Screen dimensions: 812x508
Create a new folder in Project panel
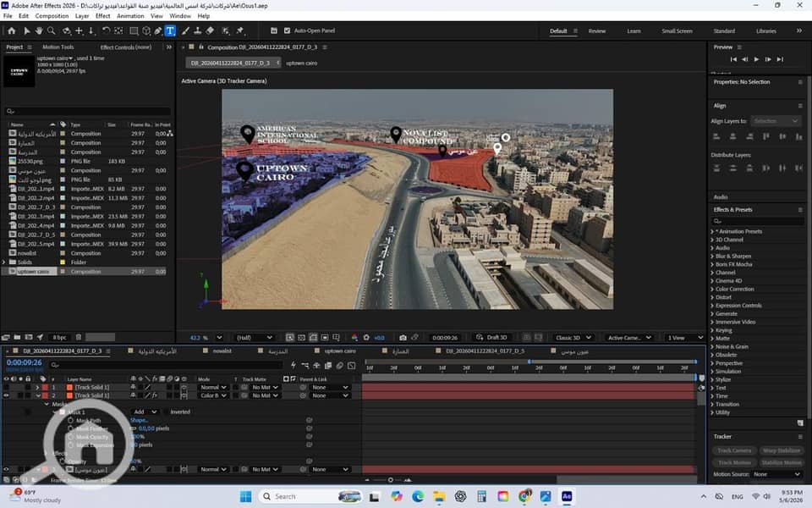pos(17,338)
